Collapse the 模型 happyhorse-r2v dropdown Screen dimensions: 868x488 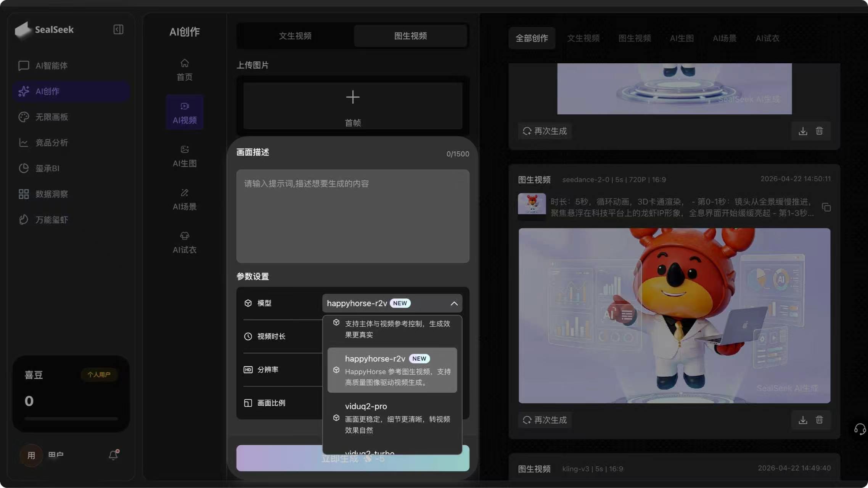coord(454,303)
